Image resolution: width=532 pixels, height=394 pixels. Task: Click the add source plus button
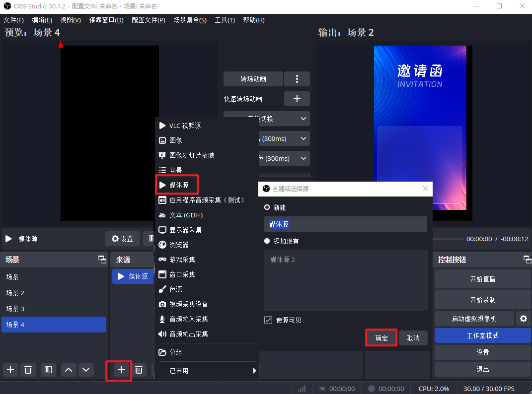[x=121, y=370]
